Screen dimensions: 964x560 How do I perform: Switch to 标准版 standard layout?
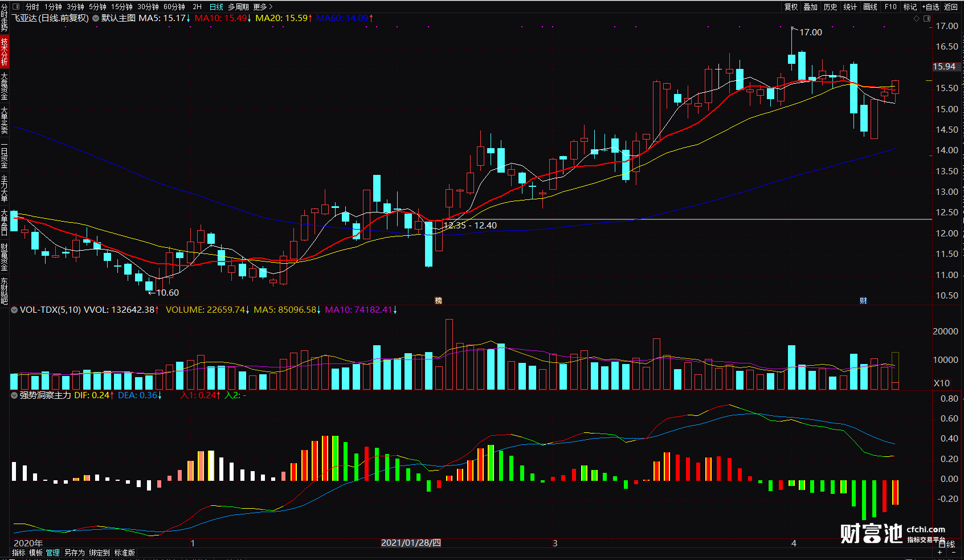[124, 553]
